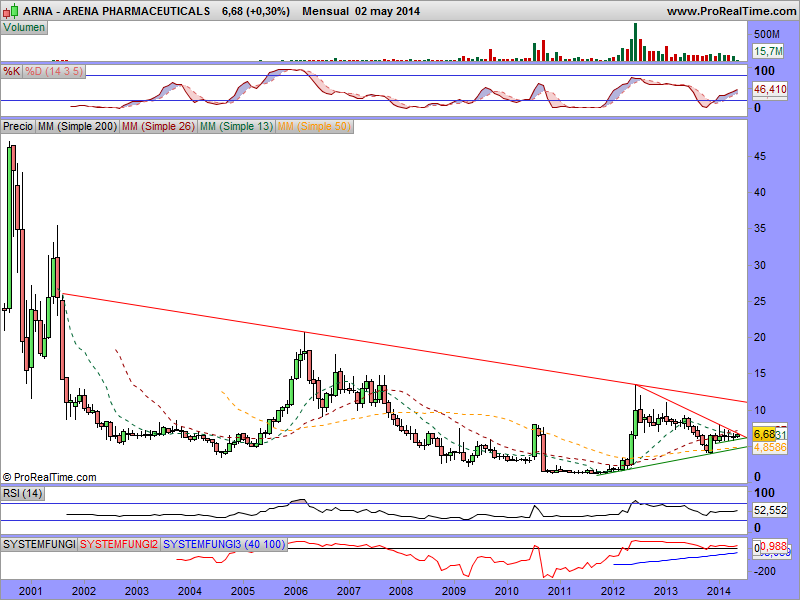This screenshot has height=600, width=800.
Task: Open the Volumen indicator label
Action: (x=24, y=28)
